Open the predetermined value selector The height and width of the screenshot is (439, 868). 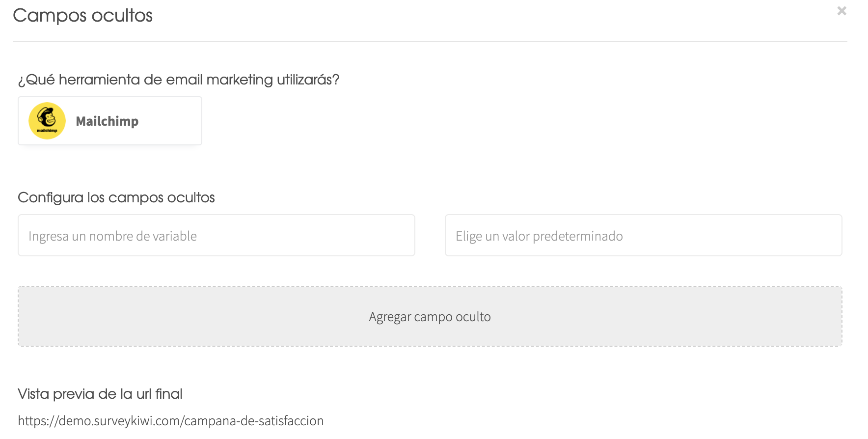(644, 235)
